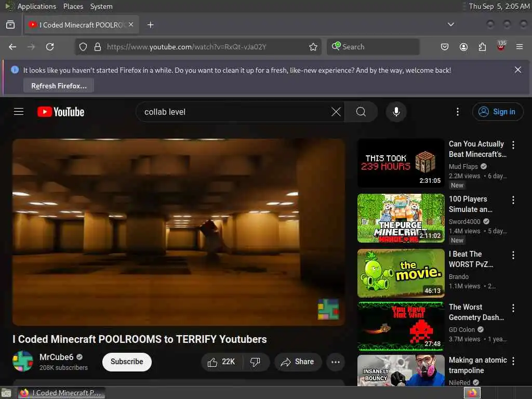Screen dimensions: 532x399
Task: Open the YouTube guide hamburger menu
Action: click(19, 112)
